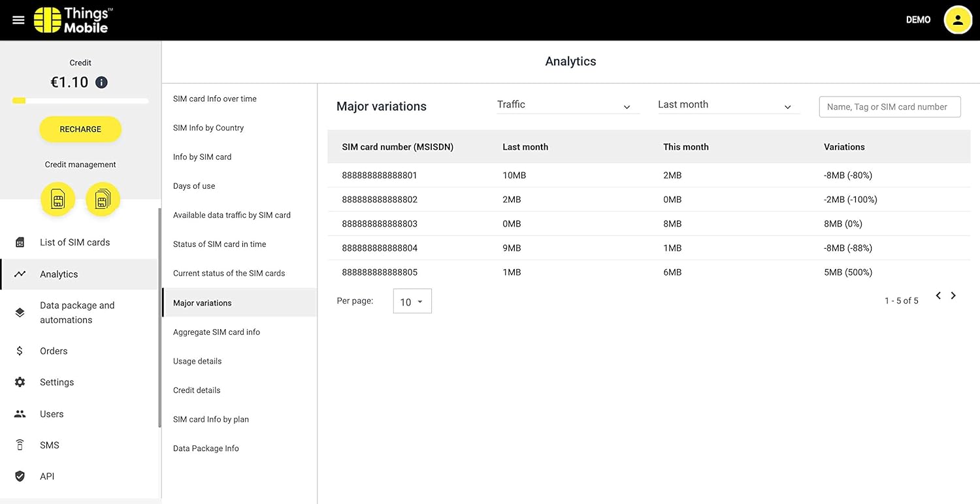Open API section in sidebar
The width and height of the screenshot is (980, 504).
(47, 477)
